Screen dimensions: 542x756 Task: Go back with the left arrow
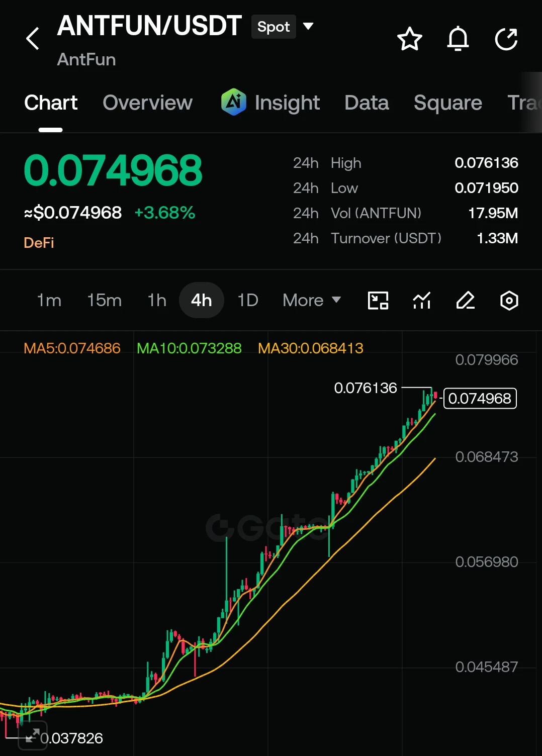point(33,39)
